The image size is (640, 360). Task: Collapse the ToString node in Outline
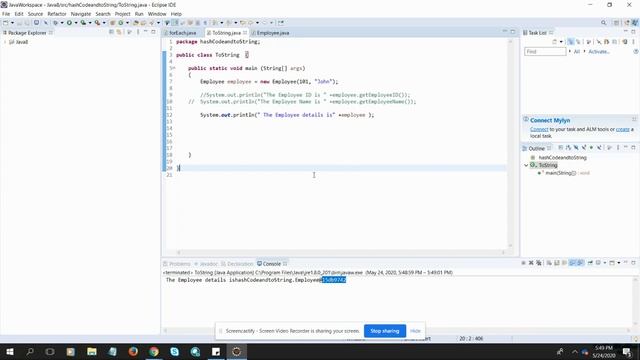pos(526,165)
